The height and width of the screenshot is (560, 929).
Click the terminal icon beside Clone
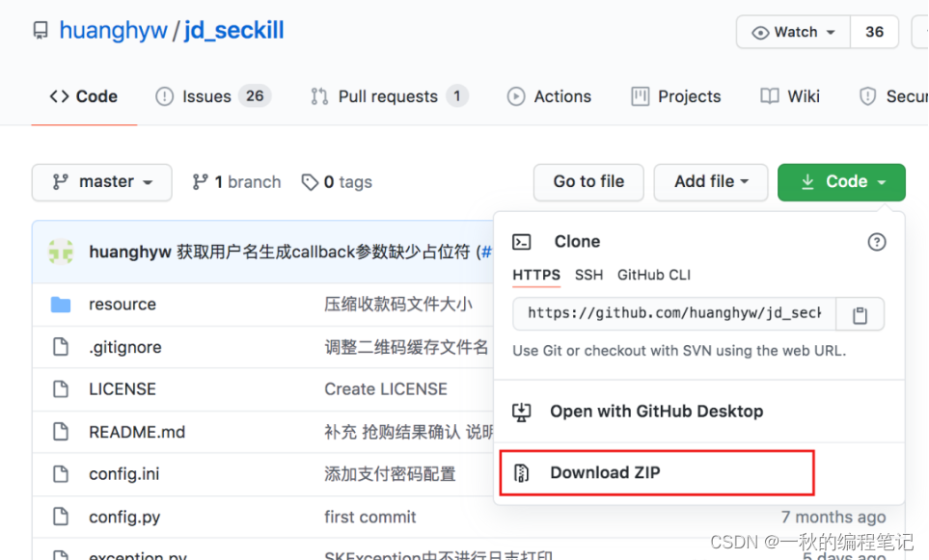(x=521, y=242)
